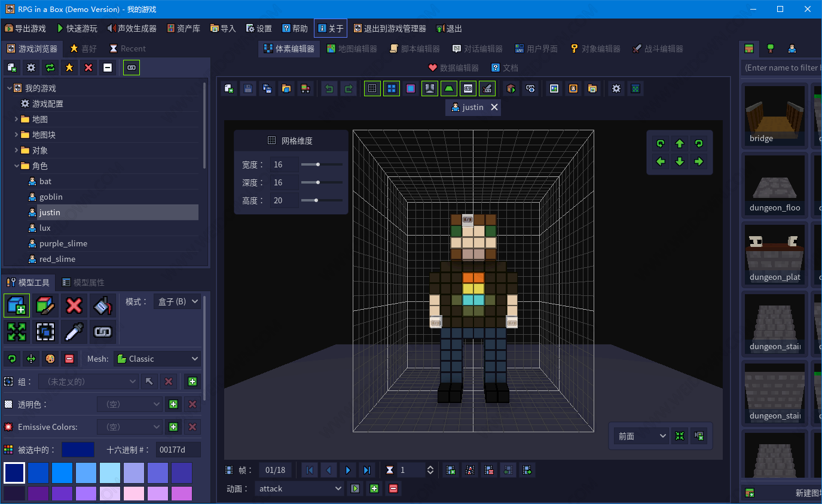Switch to the 脚本编辑器 tab

[x=414, y=48]
